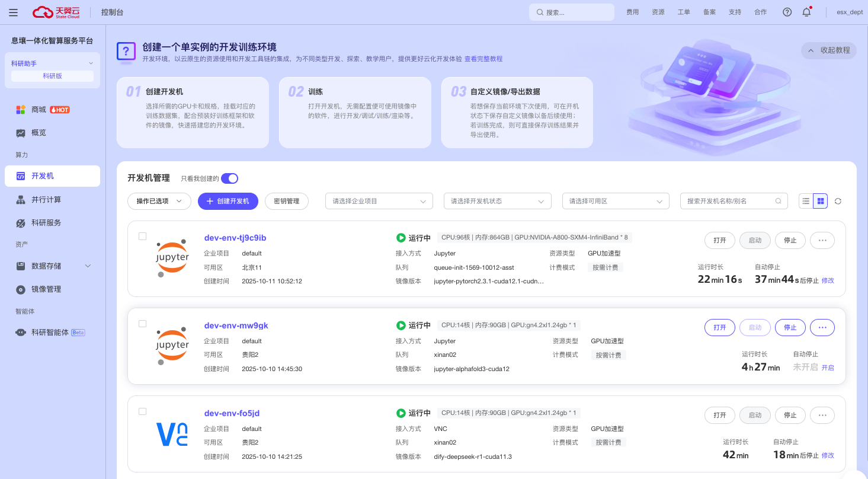Toggle the 只看我创建的 switch
This screenshot has height=479, width=868.
(229, 178)
